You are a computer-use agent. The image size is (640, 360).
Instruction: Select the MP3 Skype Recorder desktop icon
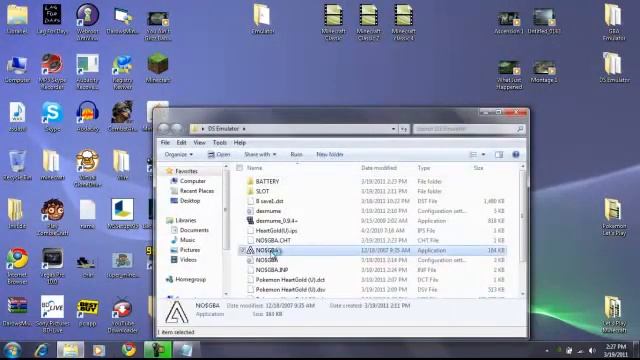click(x=52, y=72)
